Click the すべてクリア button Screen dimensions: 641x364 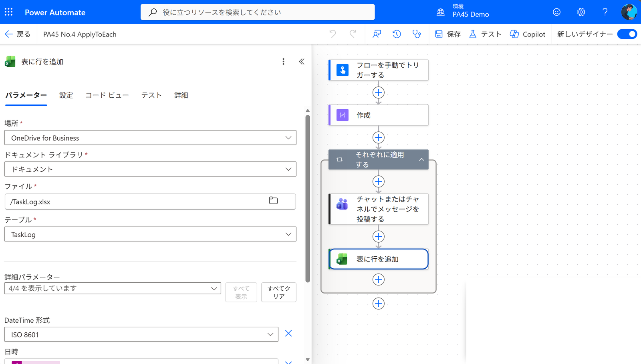[x=279, y=292]
